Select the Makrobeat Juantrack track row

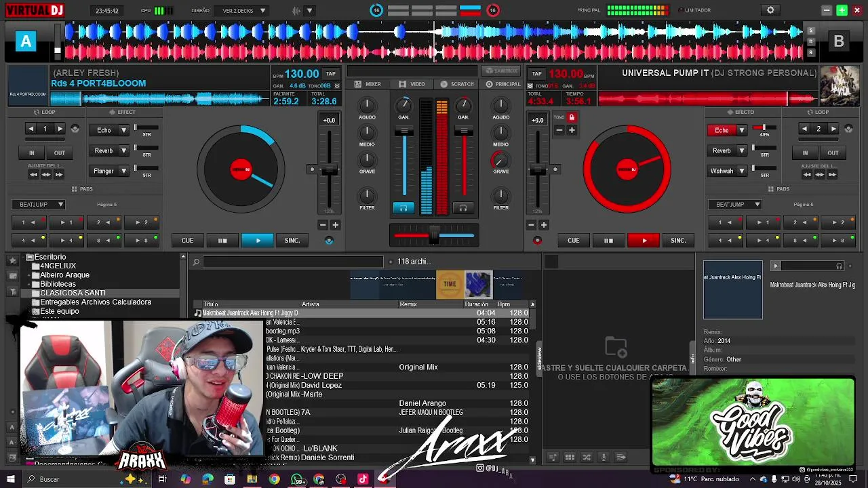tap(361, 313)
